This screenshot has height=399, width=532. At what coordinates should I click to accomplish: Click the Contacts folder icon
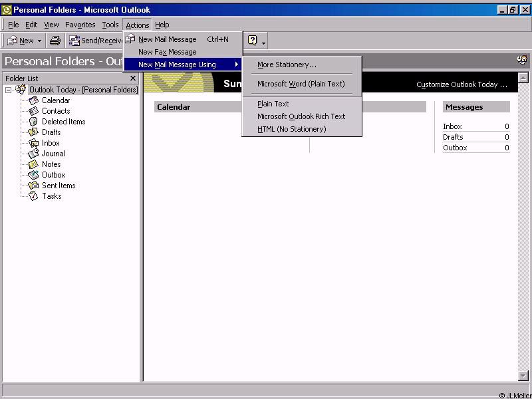point(34,111)
